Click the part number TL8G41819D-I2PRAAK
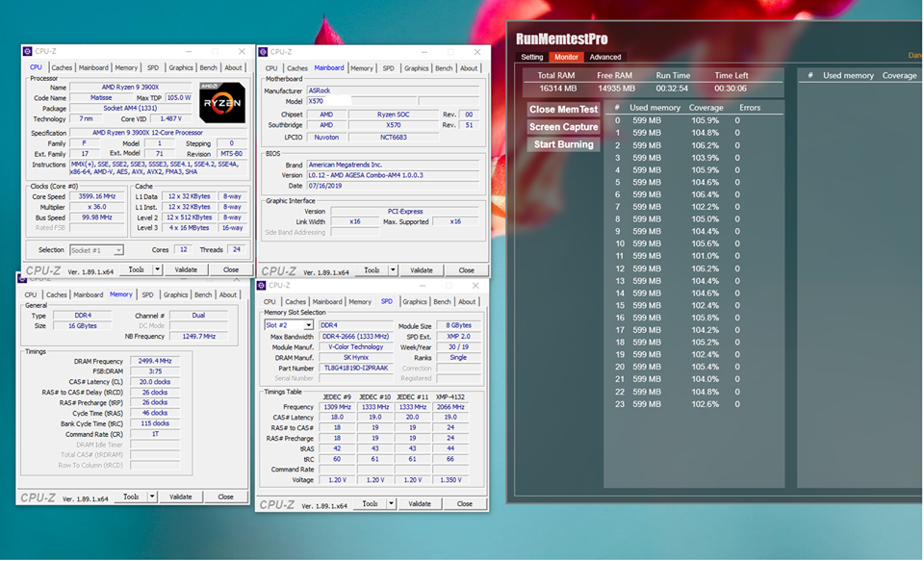924x561 pixels. [x=356, y=368]
